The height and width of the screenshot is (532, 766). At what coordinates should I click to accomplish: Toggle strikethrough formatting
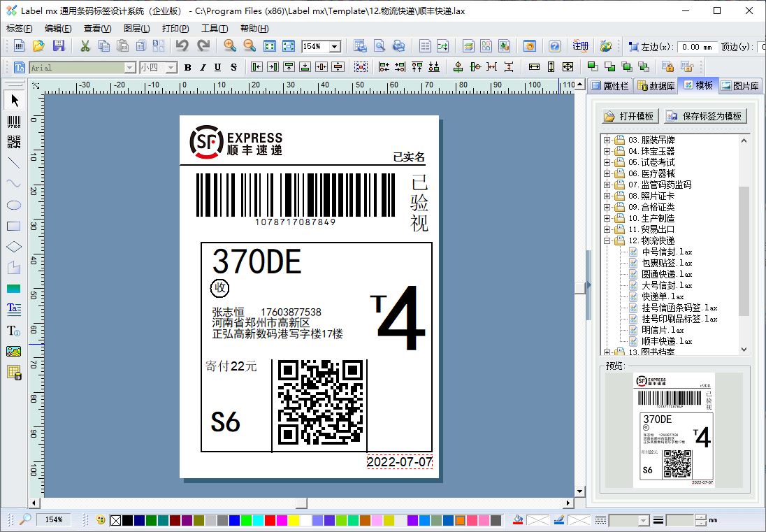click(x=233, y=67)
